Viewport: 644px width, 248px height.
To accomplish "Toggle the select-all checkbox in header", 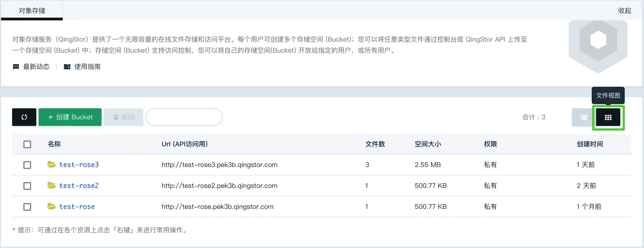I will point(27,144).
